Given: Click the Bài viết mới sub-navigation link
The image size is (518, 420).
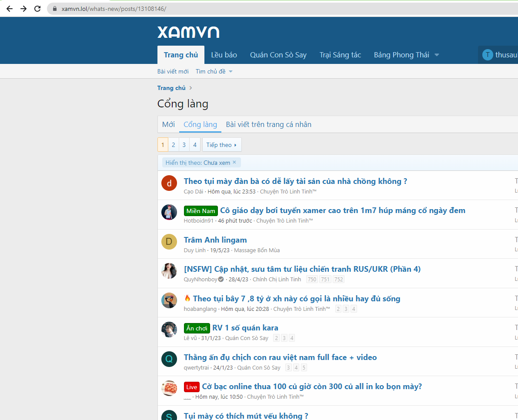Looking at the screenshot, I should point(173,71).
